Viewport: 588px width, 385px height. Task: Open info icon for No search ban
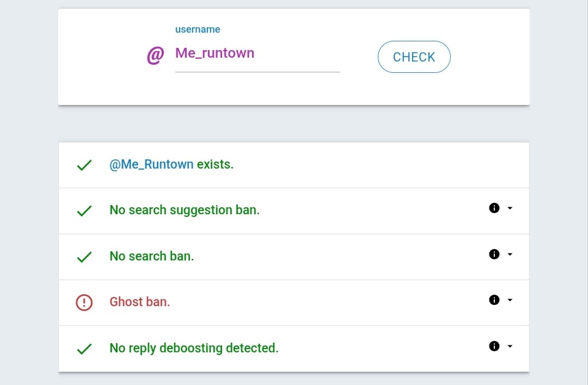click(494, 254)
